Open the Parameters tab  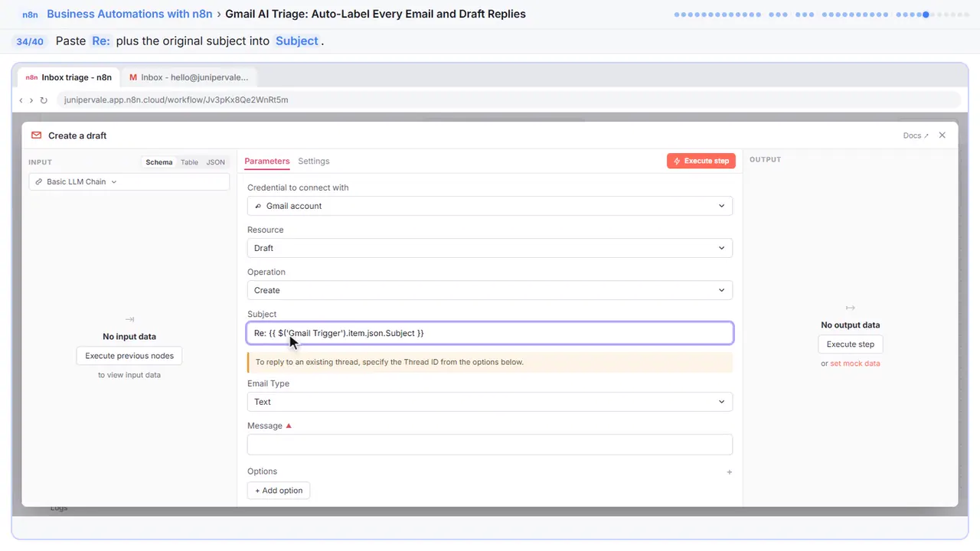pyautogui.click(x=267, y=161)
